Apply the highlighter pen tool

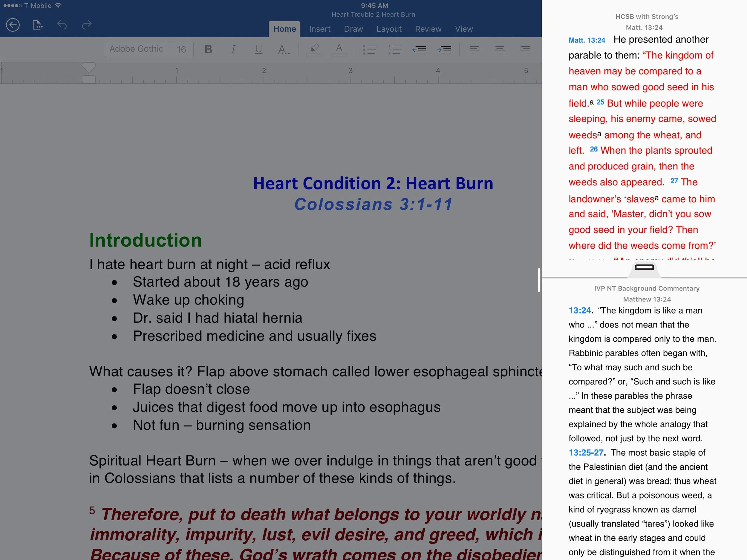314,49
